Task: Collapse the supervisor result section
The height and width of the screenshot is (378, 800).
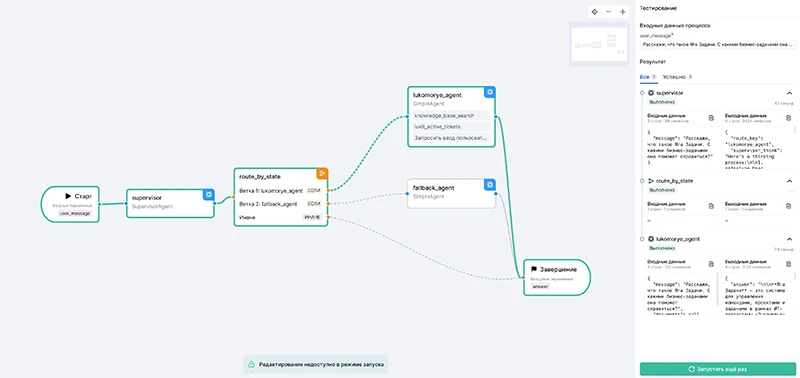Action: tap(789, 93)
